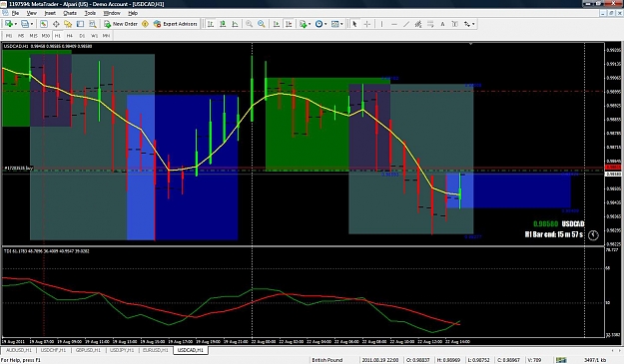
Task: Expand the arrows objects dropdown arrow
Action: pos(473,24)
